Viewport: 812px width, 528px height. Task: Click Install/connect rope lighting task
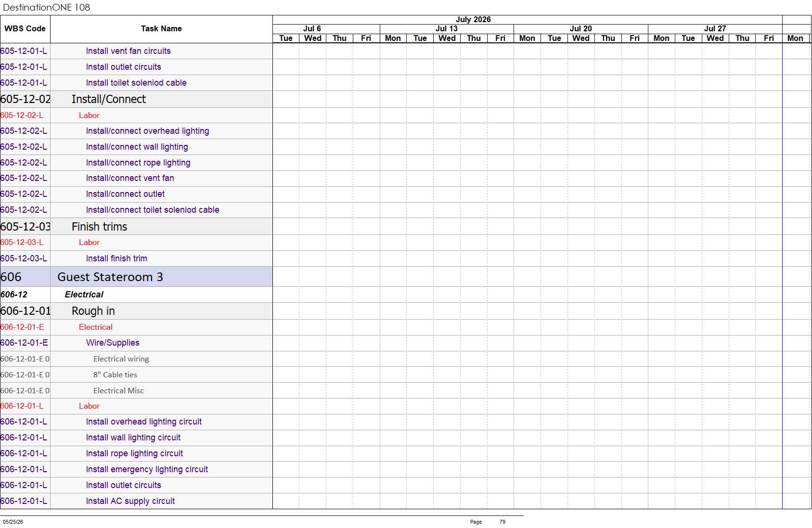pyautogui.click(x=138, y=163)
